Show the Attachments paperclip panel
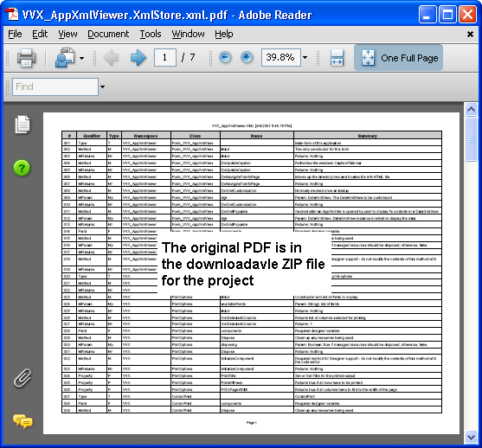The image size is (482, 448). tap(22, 378)
